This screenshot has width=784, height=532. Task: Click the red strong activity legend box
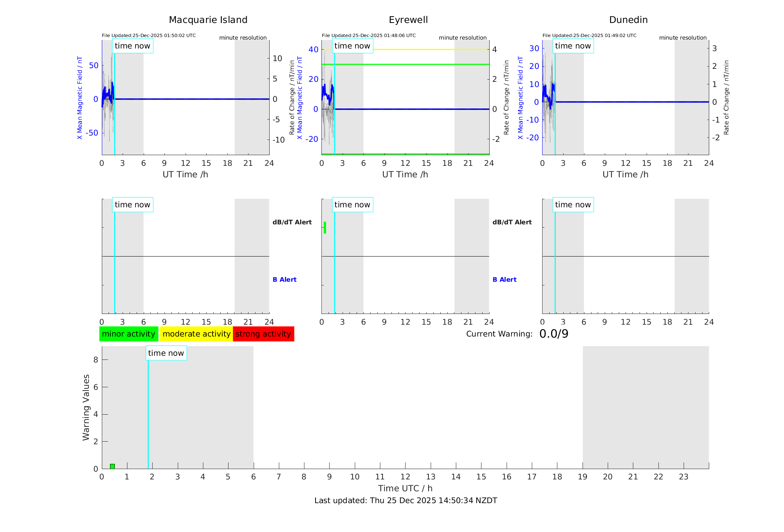click(x=263, y=334)
